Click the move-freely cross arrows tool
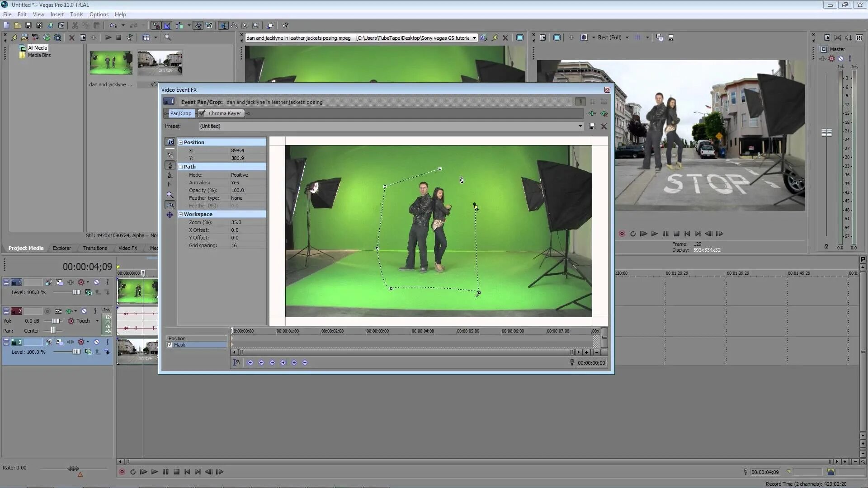This screenshot has height=488, width=868. pyautogui.click(x=170, y=215)
